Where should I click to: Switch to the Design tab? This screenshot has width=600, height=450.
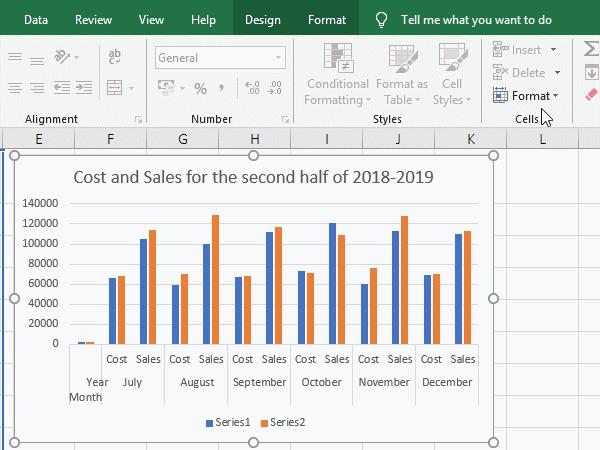262,19
